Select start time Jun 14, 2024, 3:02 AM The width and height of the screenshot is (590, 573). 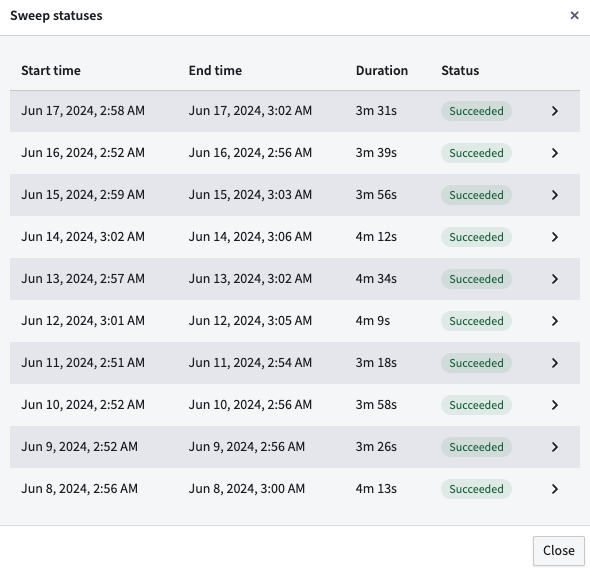(x=83, y=237)
